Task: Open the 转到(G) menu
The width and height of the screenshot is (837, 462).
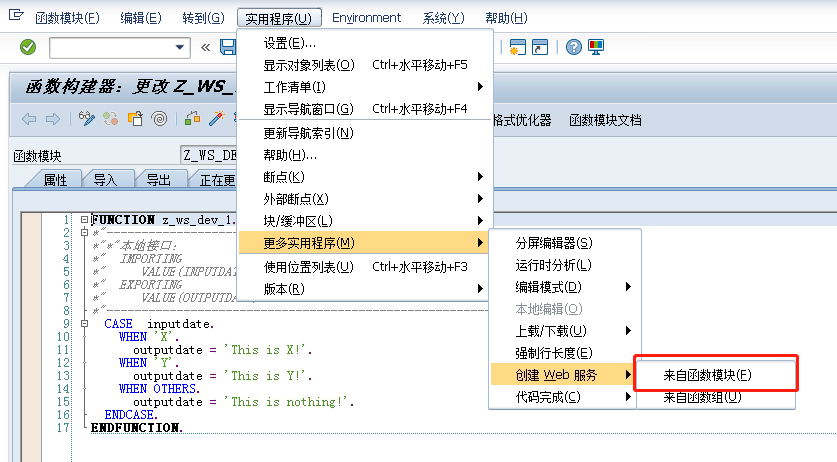Action: point(203,18)
